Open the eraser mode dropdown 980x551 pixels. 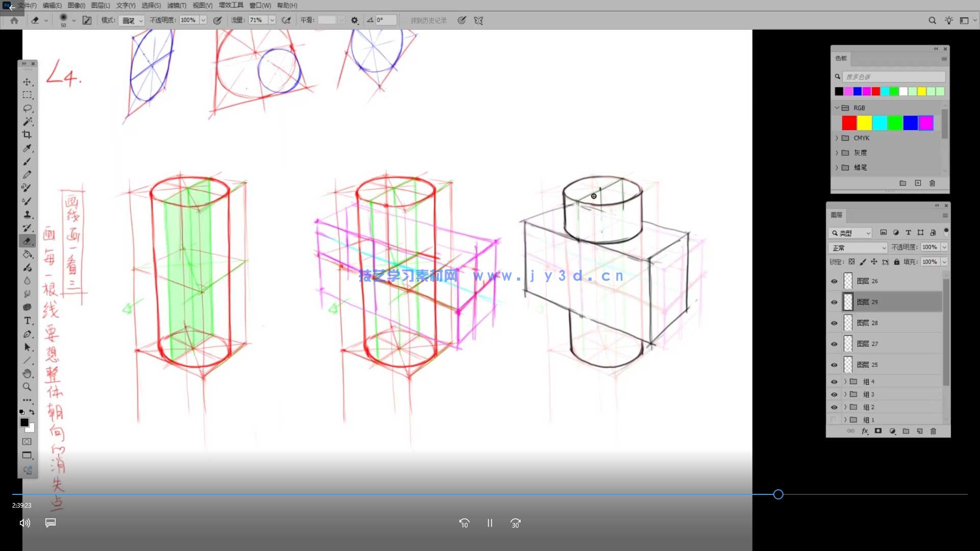pyautogui.click(x=132, y=20)
